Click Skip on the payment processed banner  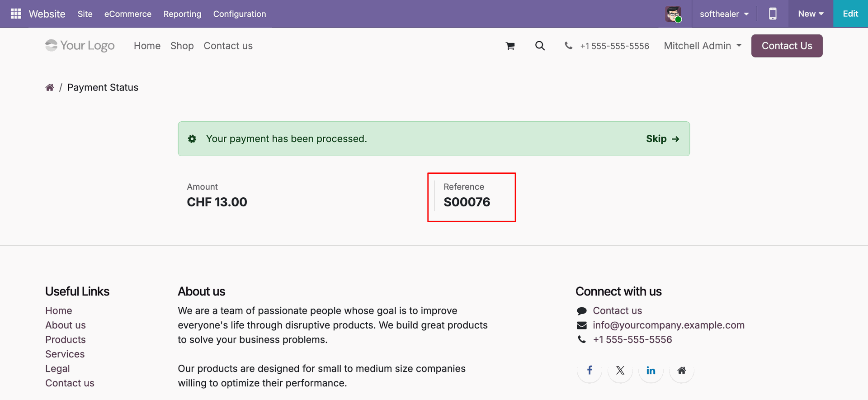pos(662,139)
